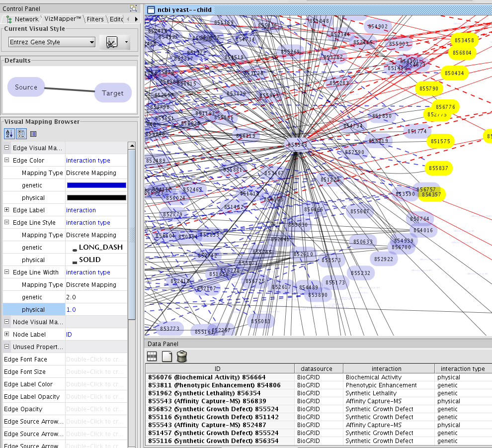Select yellow node 851575
Viewport: 492px width, 448px height.
[x=440, y=141]
